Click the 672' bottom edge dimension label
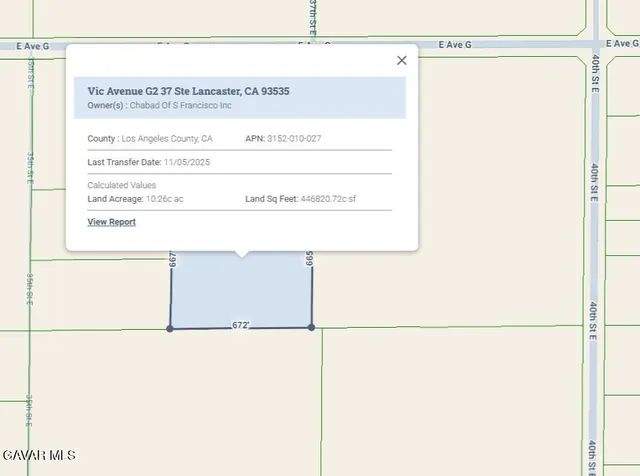The image size is (640, 476). [x=241, y=325]
